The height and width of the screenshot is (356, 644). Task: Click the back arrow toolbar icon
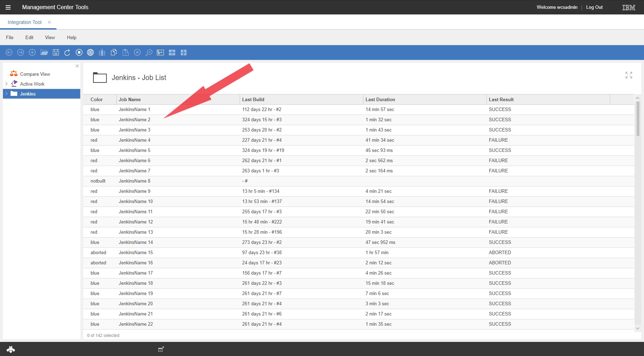[9, 53]
